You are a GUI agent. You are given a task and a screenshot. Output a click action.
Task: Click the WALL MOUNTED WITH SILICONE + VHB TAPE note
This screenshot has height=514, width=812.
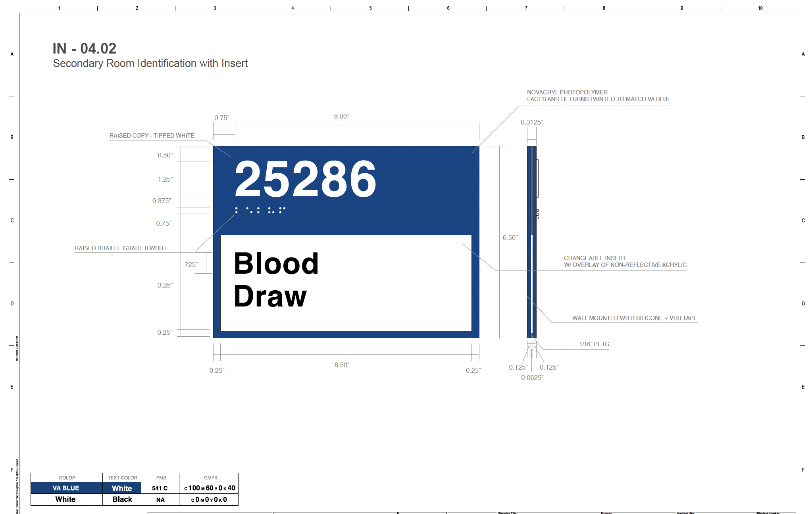(634, 318)
